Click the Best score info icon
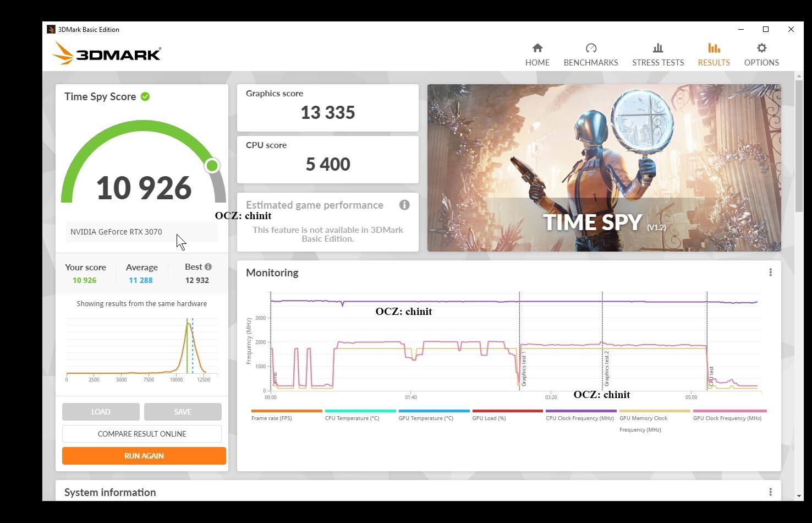812x523 pixels. 208,267
